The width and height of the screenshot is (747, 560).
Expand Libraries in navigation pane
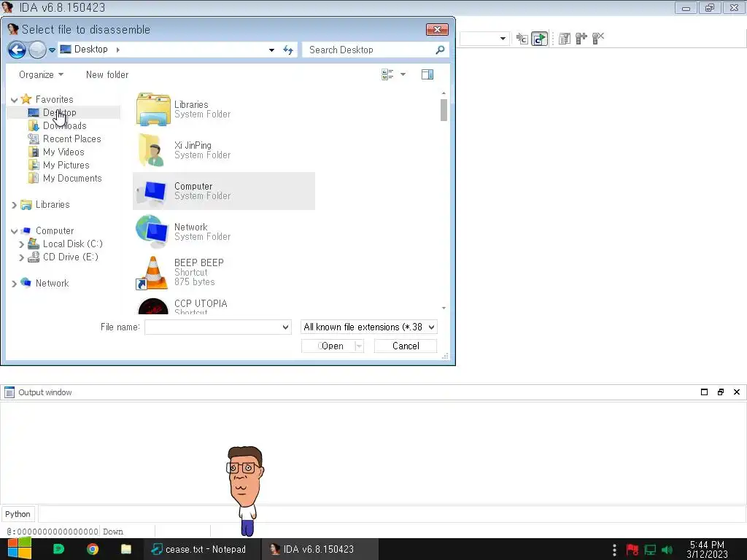pyautogui.click(x=15, y=205)
